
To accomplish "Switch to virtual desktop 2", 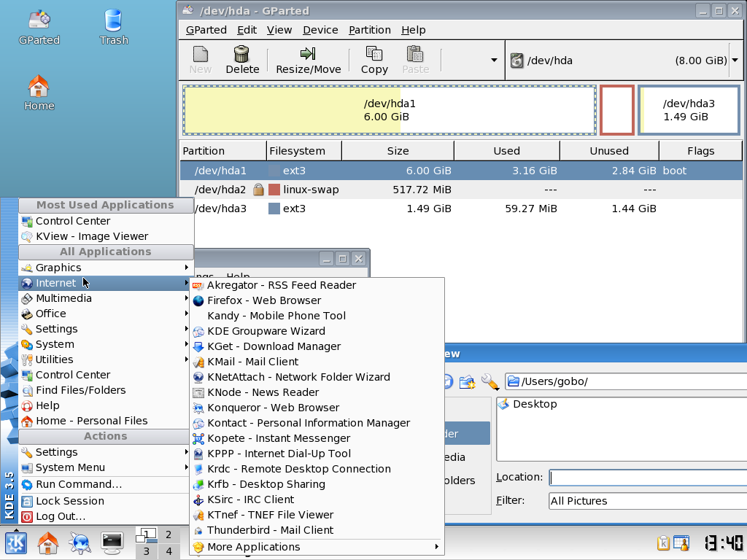I will 169,534.
